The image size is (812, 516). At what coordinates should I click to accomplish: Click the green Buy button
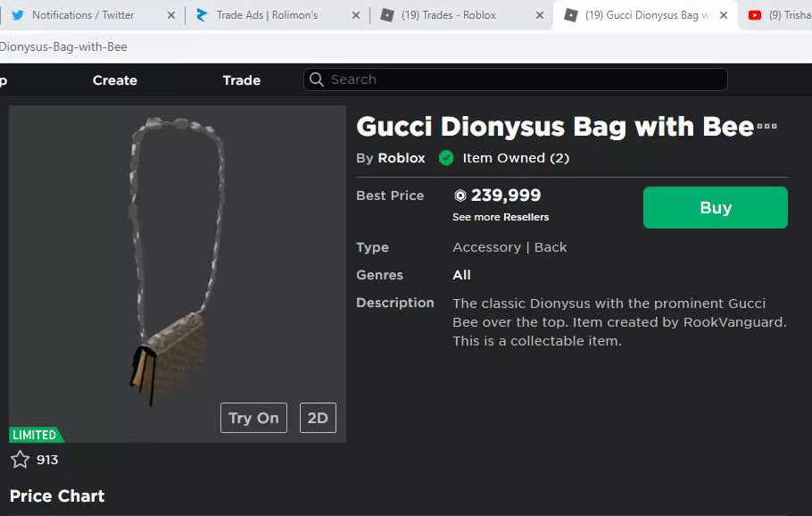coord(715,207)
